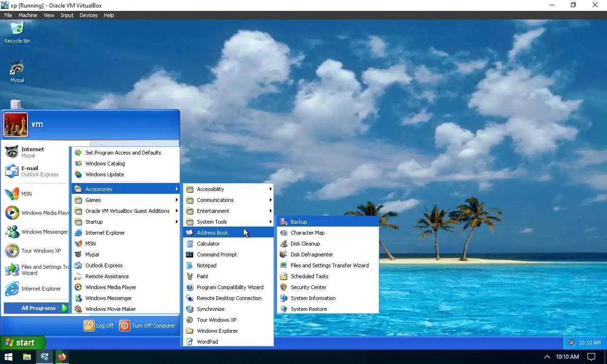
Task: Open Scheduled Tasks icon
Action: point(284,276)
